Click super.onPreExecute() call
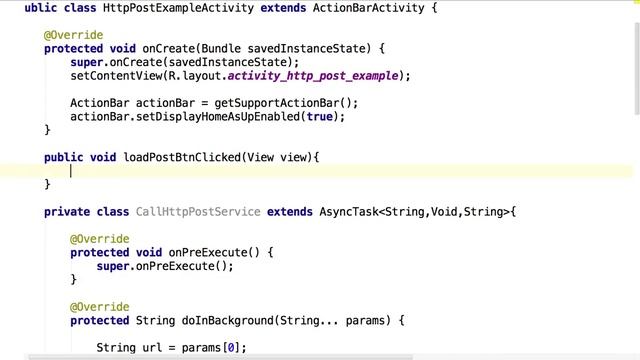Screen dimensions: 640x360 click(x=165, y=266)
